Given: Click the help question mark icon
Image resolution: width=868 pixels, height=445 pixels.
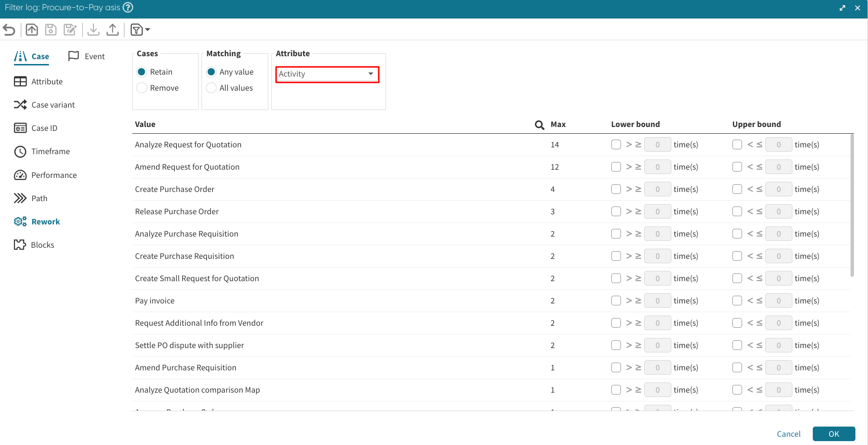Looking at the screenshot, I should pos(128,8).
